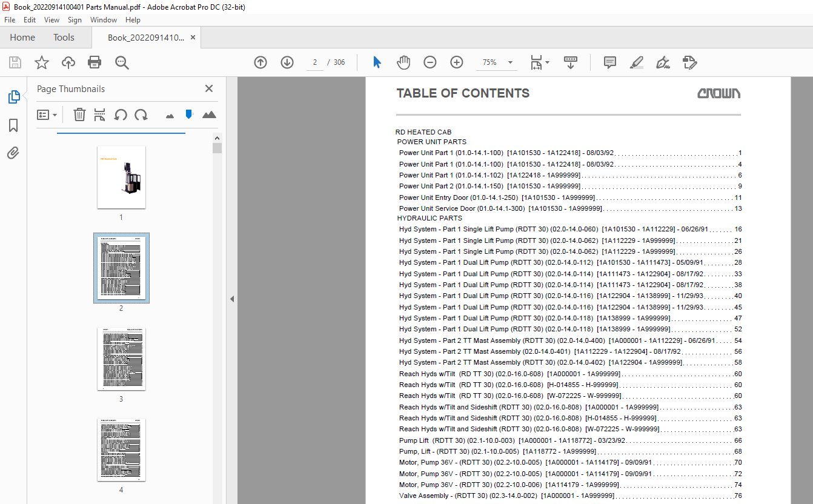Click the RD HEATED CAB heading

click(423, 132)
